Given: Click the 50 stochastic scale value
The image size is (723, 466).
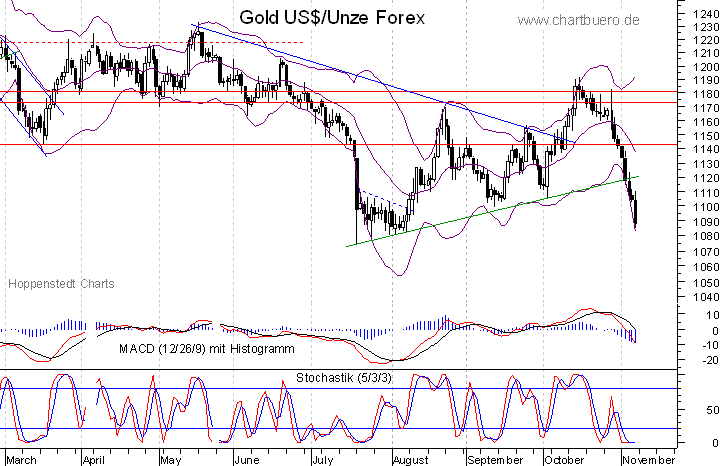Looking at the screenshot, I should coord(712,410).
